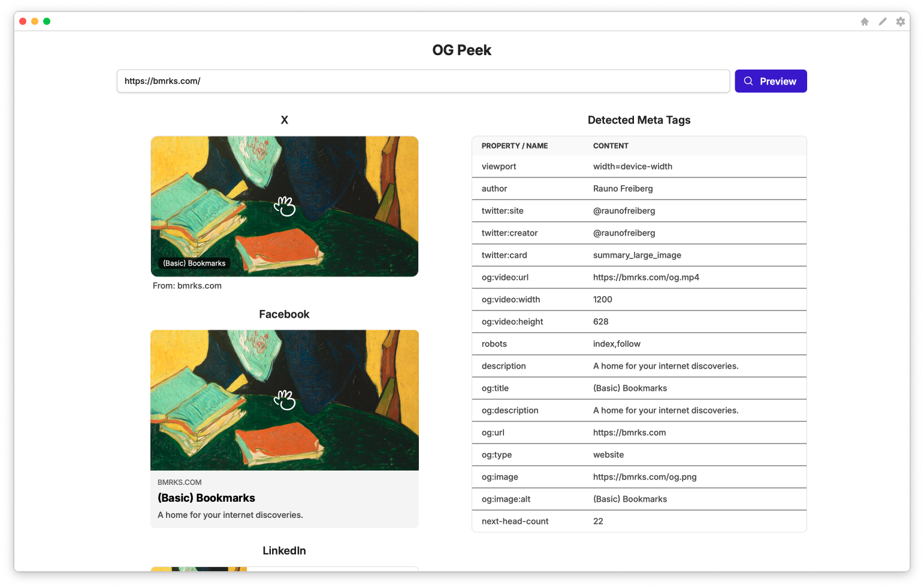Click the pencil edit icon
Viewport: 924px width, 588px height.
(x=882, y=22)
